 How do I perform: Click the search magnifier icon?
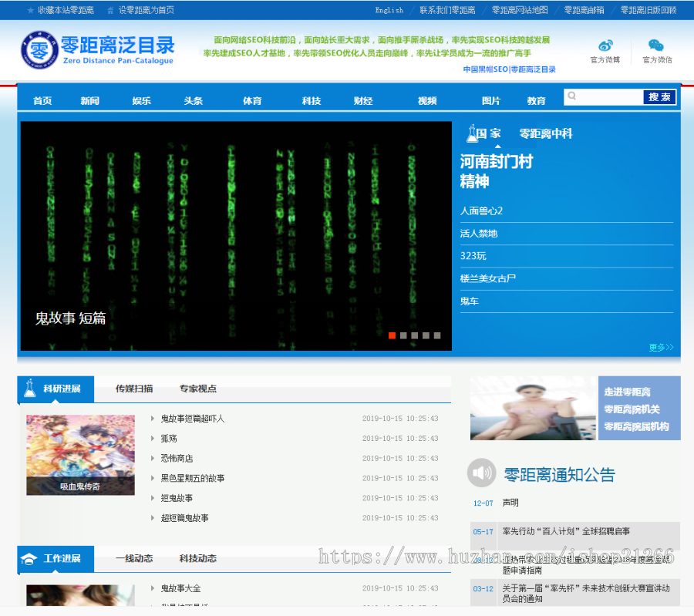pos(571,96)
